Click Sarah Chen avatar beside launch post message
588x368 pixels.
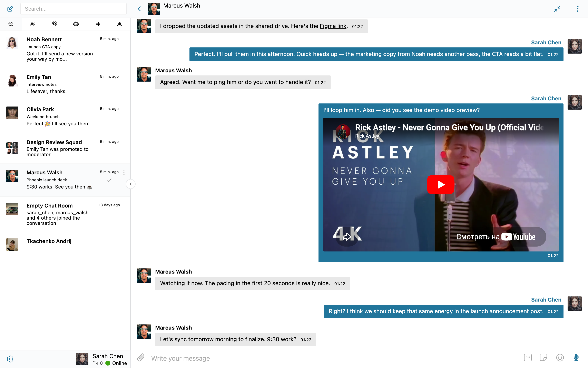click(x=574, y=304)
